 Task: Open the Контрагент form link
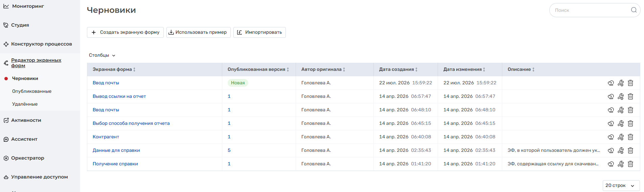(x=106, y=137)
